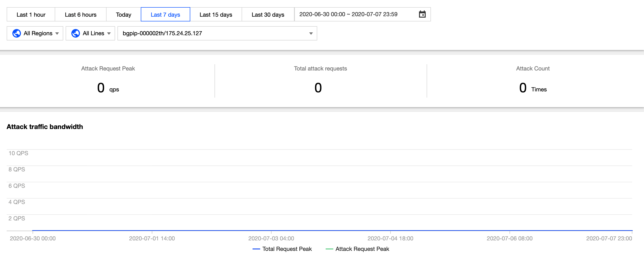Click the 2020-07-03 04:00 axis label
This screenshot has height=268, width=644.
[x=271, y=238]
